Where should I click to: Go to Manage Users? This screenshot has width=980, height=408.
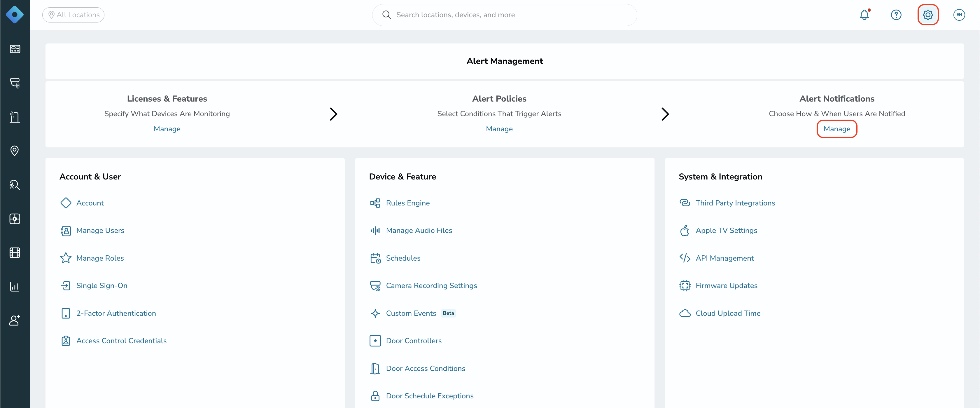[100, 230]
